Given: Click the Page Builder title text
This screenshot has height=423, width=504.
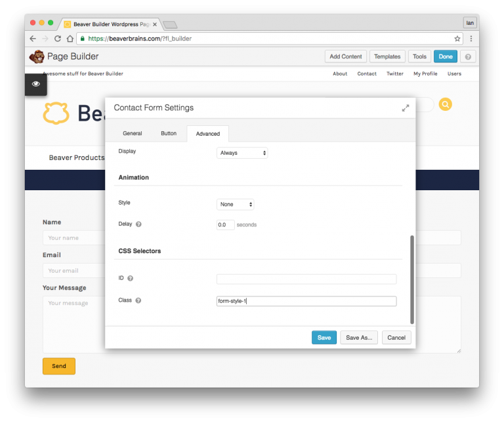Looking at the screenshot, I should pos(73,56).
